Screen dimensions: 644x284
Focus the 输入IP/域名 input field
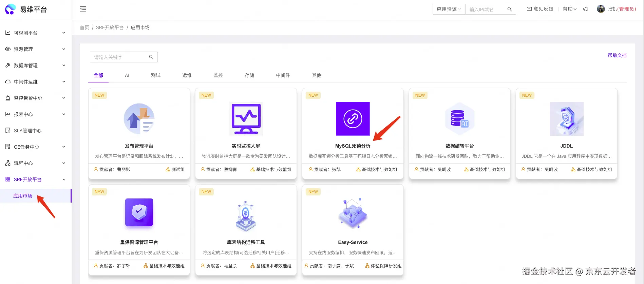coord(491,9)
